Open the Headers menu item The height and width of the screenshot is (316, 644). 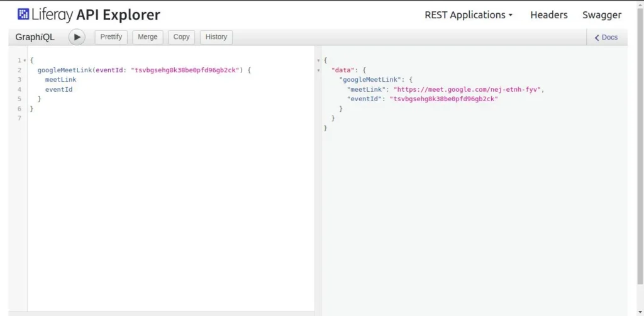click(x=548, y=15)
